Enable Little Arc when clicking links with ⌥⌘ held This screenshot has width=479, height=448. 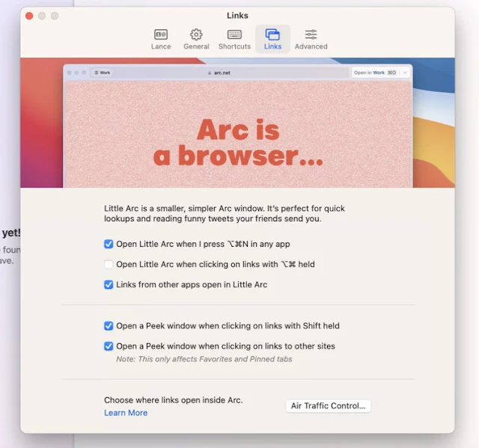tap(109, 264)
